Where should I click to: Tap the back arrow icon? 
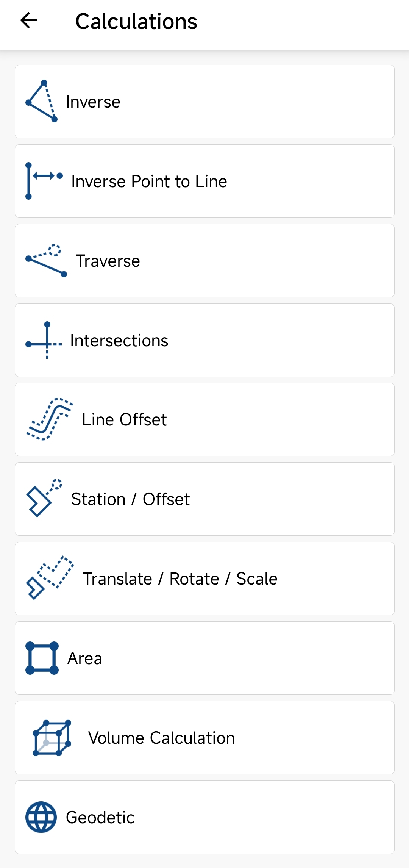(x=28, y=20)
